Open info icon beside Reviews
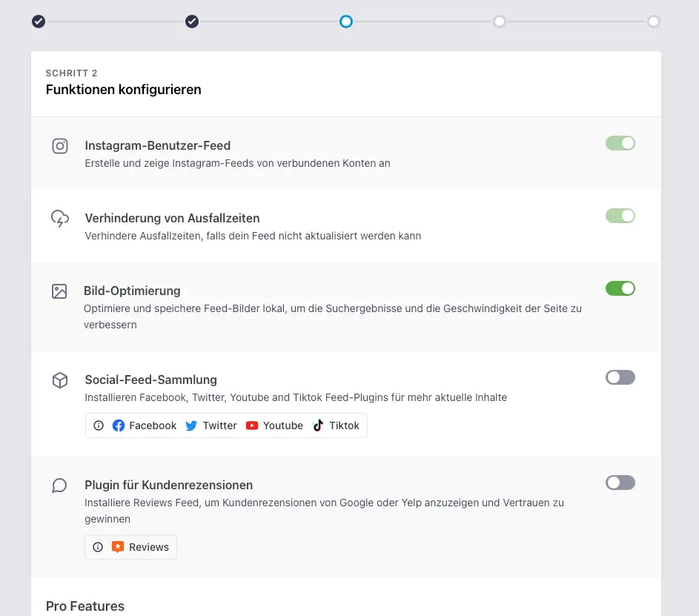The height and width of the screenshot is (616, 699). 98,547
